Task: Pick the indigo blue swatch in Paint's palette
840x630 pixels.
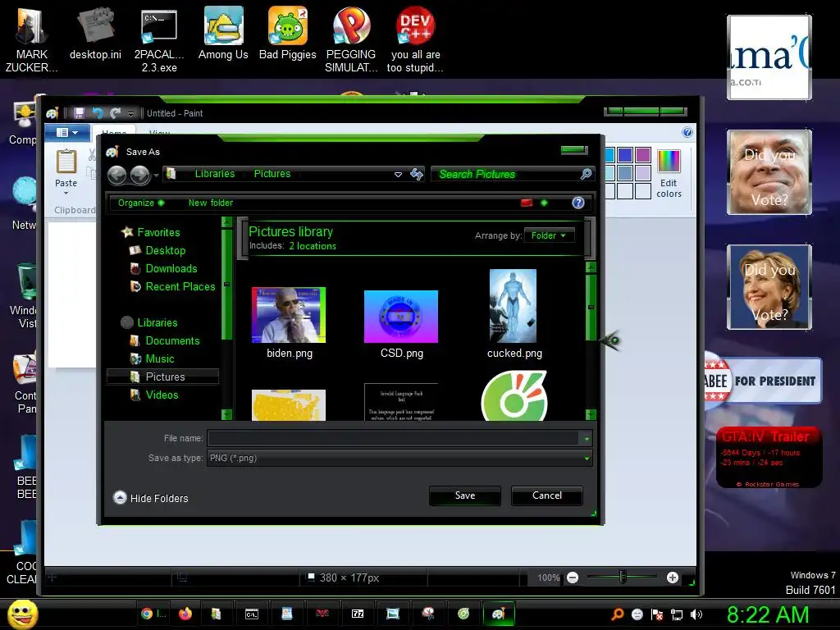Action: point(624,155)
